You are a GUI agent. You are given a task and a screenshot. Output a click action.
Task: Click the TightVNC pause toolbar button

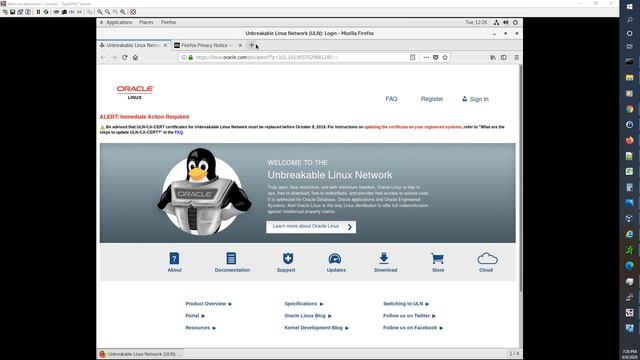[38, 12]
